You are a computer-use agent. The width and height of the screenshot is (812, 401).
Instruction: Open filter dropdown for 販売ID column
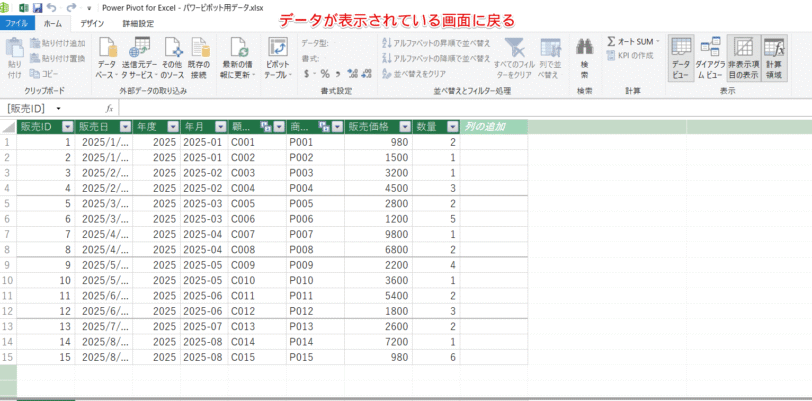pos(68,127)
